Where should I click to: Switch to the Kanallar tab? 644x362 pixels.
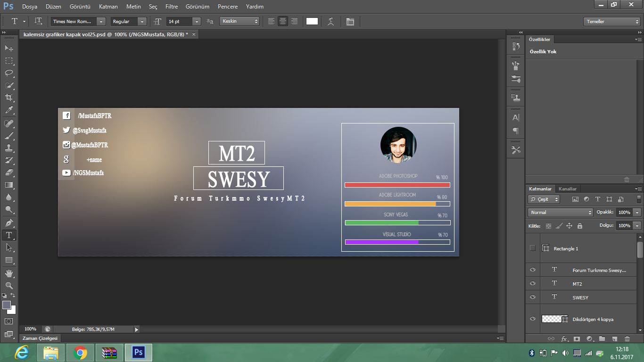click(568, 189)
